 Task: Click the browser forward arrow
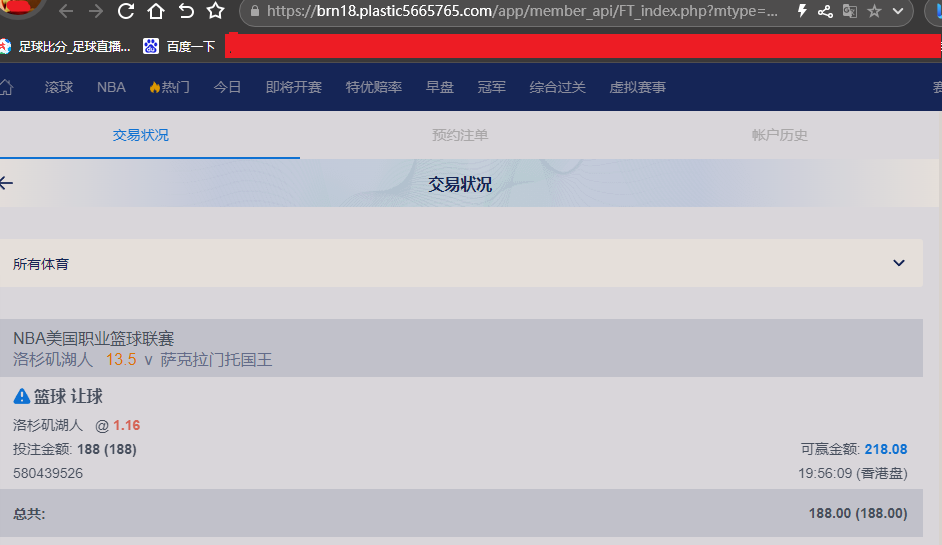[x=96, y=11]
